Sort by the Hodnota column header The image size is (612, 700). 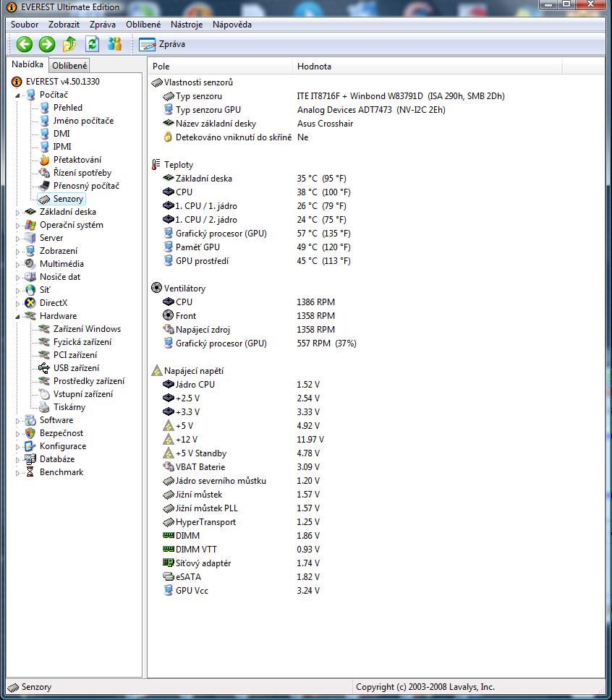click(x=428, y=67)
